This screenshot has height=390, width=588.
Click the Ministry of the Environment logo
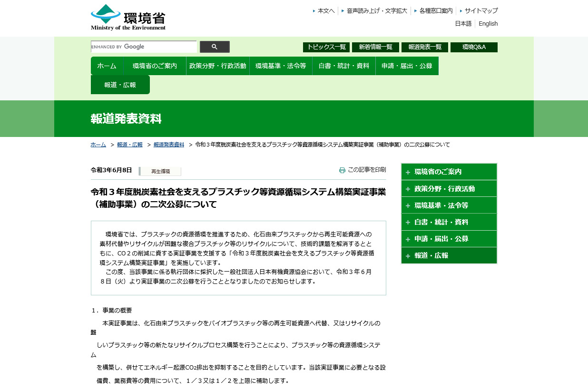[x=128, y=18]
